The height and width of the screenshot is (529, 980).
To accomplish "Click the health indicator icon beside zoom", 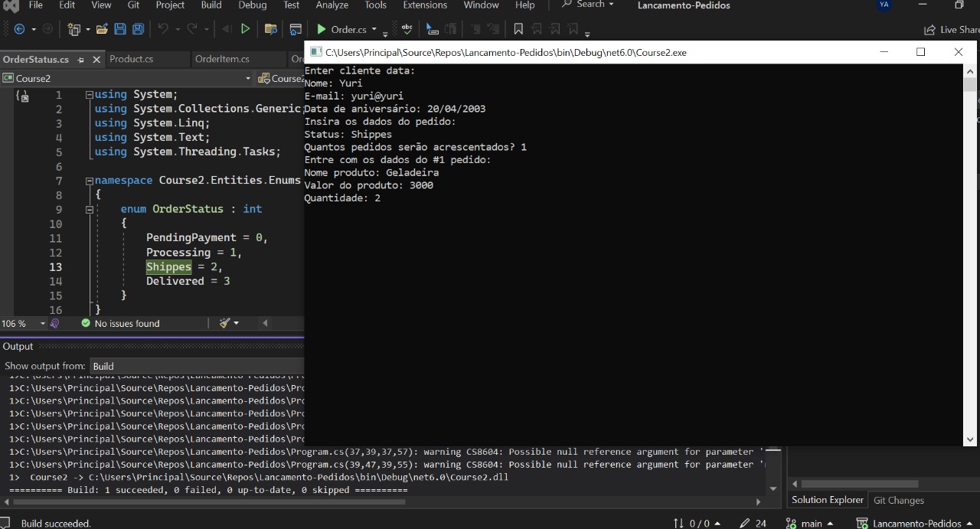I will 54,323.
